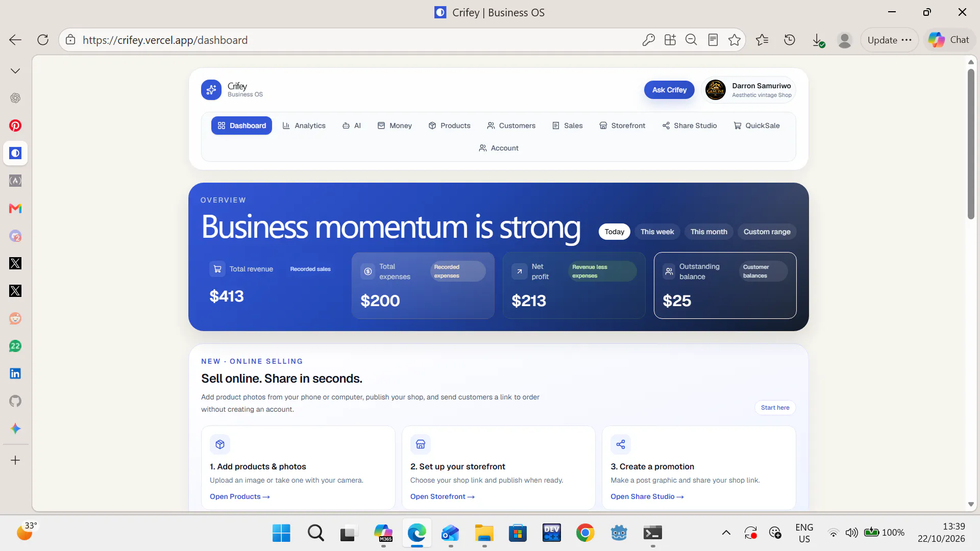Switch overview to This month

click(709, 232)
